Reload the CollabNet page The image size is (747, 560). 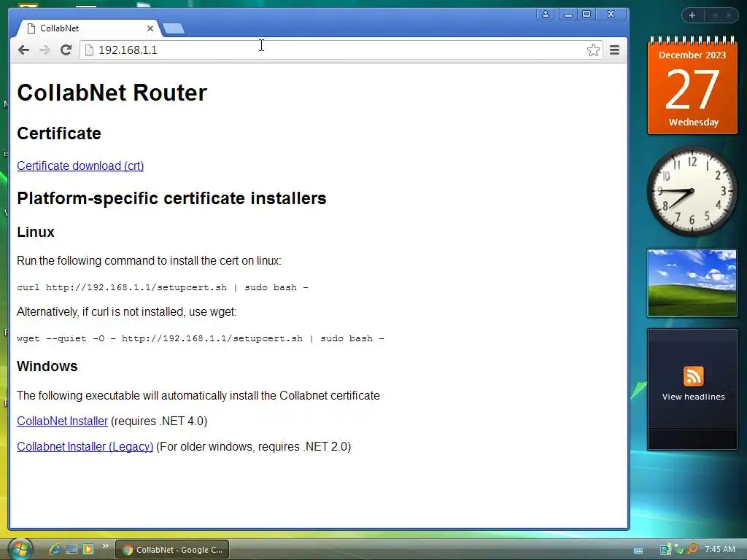[x=66, y=50]
